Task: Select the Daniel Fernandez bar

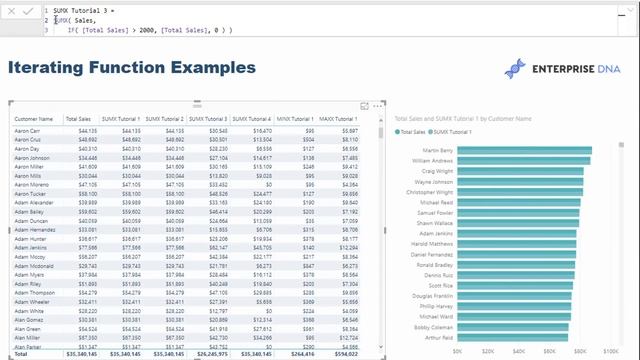Action: (517, 254)
